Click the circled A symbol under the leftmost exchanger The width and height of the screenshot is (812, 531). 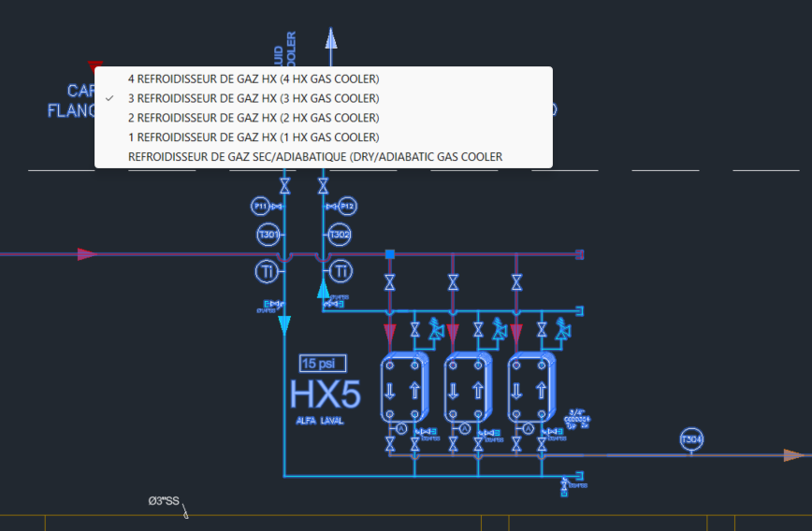point(401,428)
